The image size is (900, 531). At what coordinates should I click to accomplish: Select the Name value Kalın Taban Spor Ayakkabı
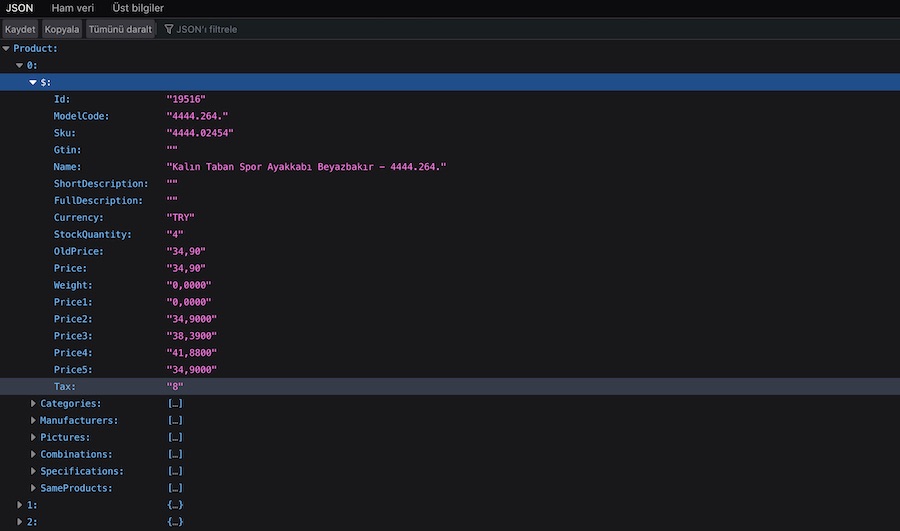[307, 167]
